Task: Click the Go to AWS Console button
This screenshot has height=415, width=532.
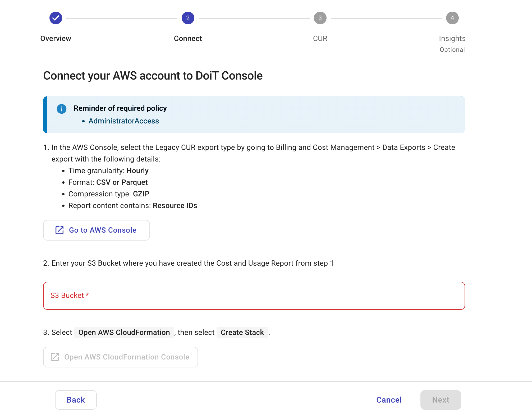Action: click(97, 230)
